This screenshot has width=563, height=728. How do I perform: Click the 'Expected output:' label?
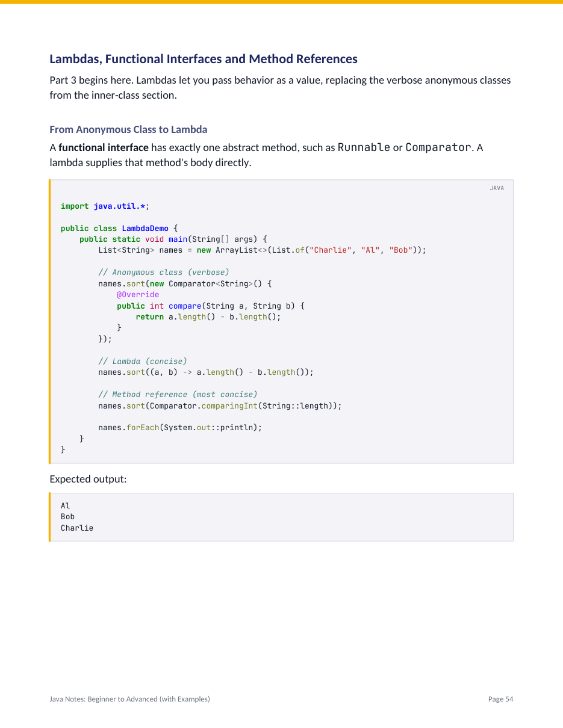[x=88, y=480]
